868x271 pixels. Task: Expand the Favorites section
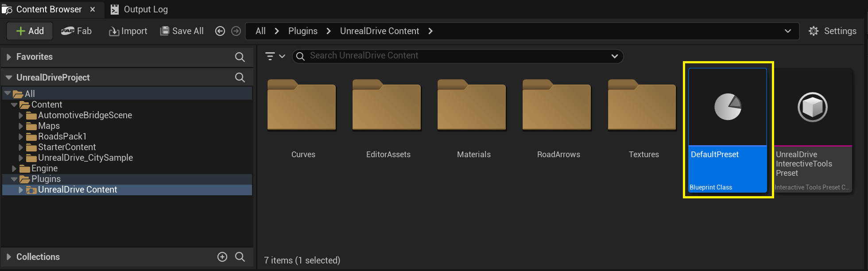click(8, 57)
